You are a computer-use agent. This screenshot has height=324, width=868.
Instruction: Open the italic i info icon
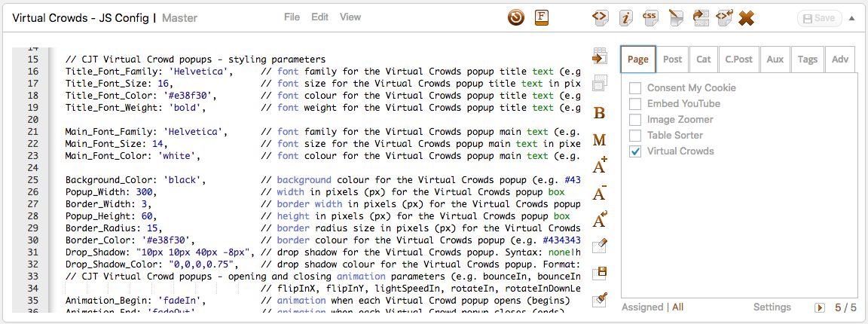(625, 18)
